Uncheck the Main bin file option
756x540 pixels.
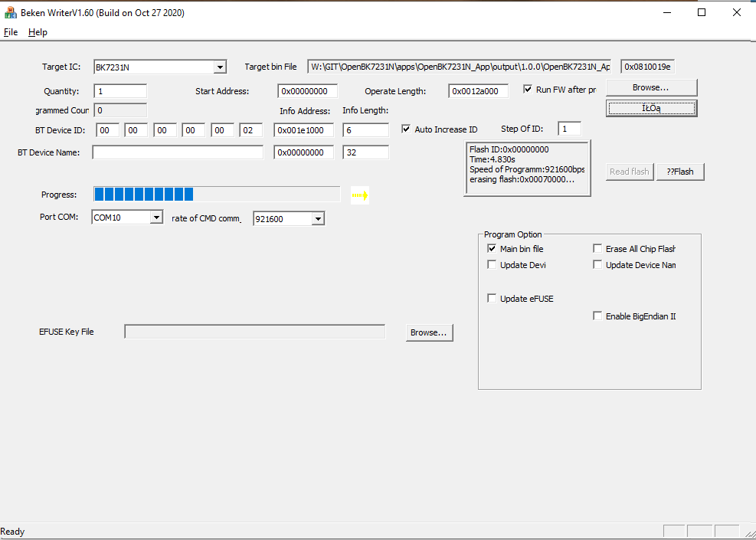point(492,249)
